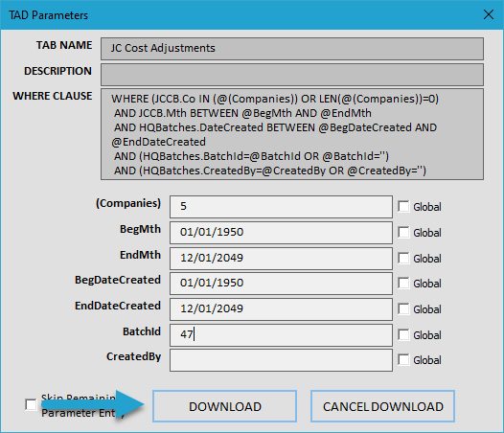Click the DOWNLOAD button
The image size is (504, 433).
click(224, 406)
